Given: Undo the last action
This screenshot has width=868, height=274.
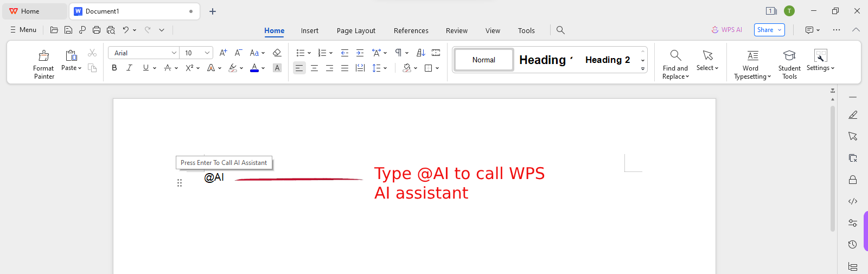Looking at the screenshot, I should 126,30.
